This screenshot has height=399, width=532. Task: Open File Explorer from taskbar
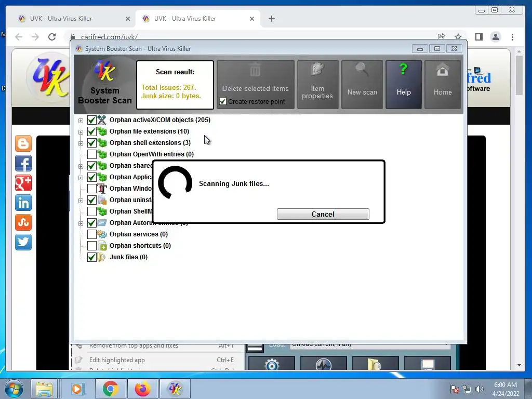[x=45, y=389]
